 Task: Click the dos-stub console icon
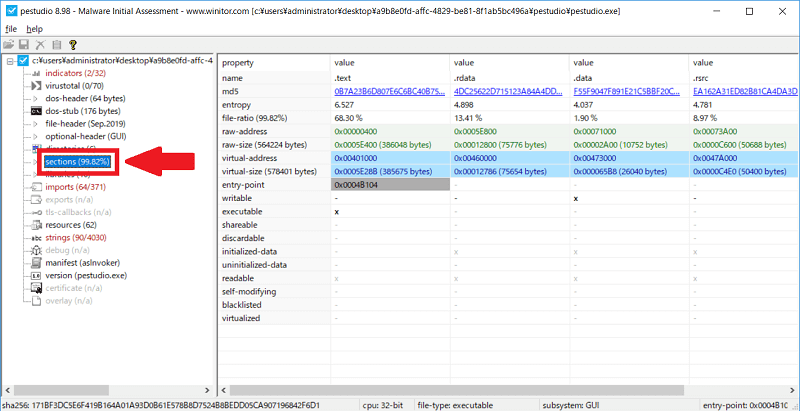(36, 111)
